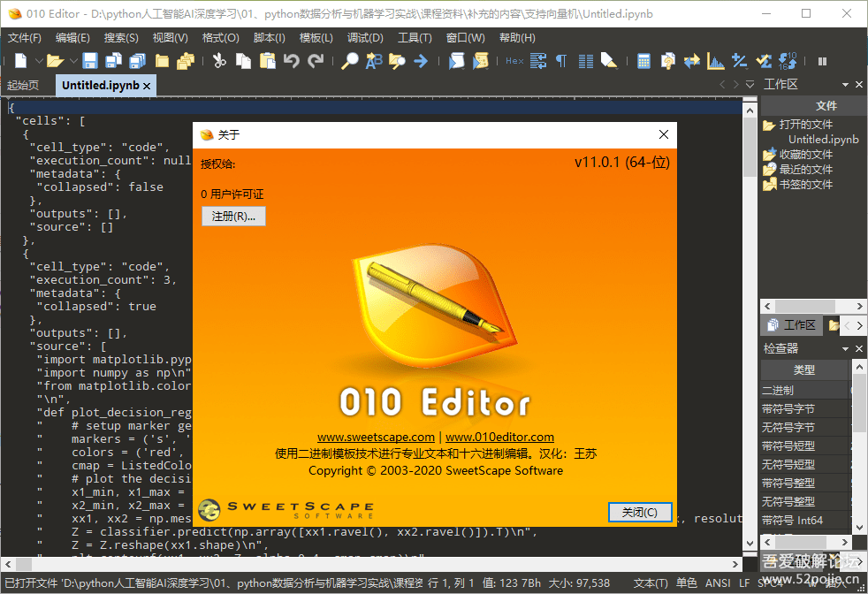The image size is (868, 594).
Task: Click the Close file folder icon
Action: point(162,60)
